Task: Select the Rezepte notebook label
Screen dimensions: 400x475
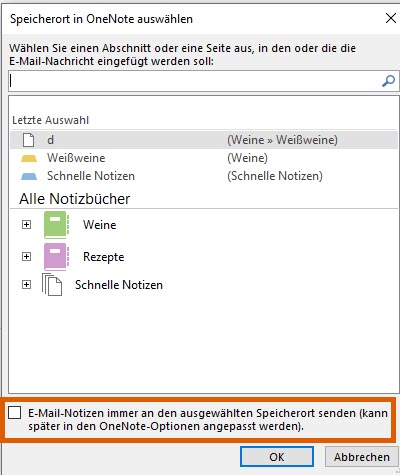Action: tap(104, 257)
